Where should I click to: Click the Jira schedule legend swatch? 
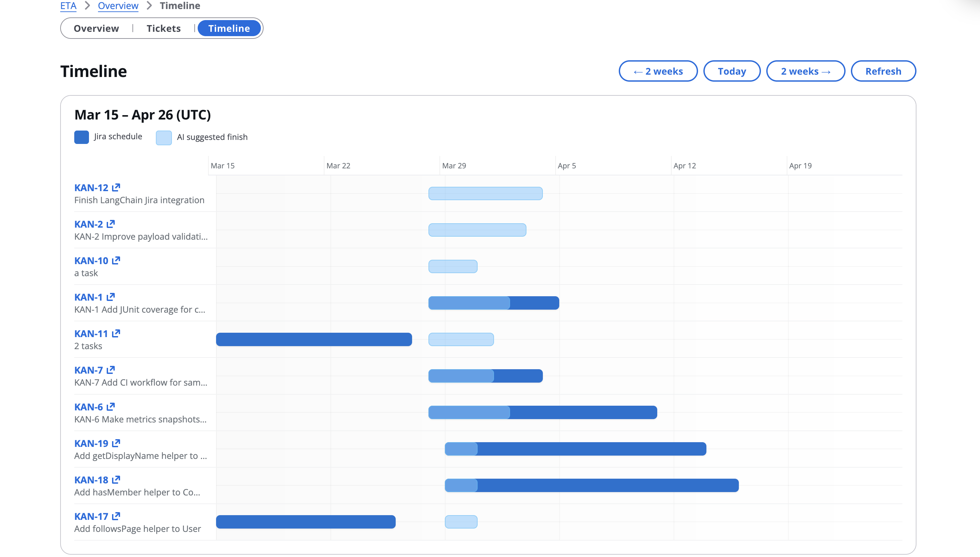pos(81,137)
